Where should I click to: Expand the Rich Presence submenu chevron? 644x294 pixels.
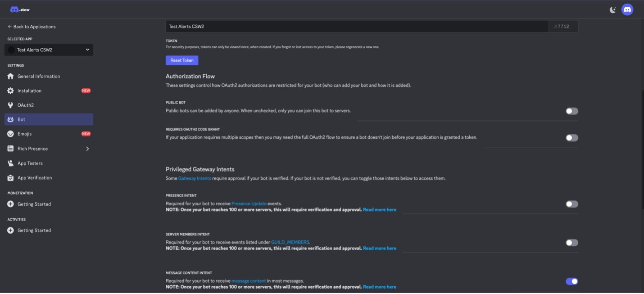[x=87, y=149]
